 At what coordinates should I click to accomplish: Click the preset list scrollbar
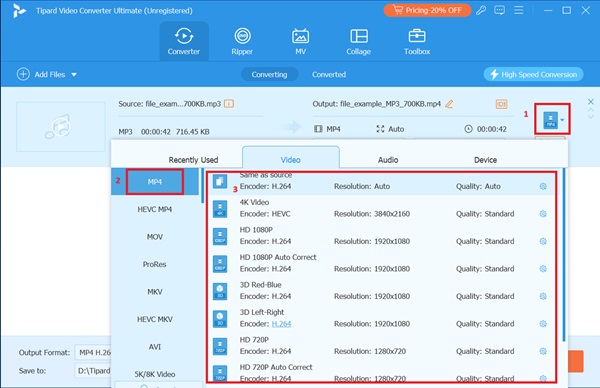click(563, 254)
